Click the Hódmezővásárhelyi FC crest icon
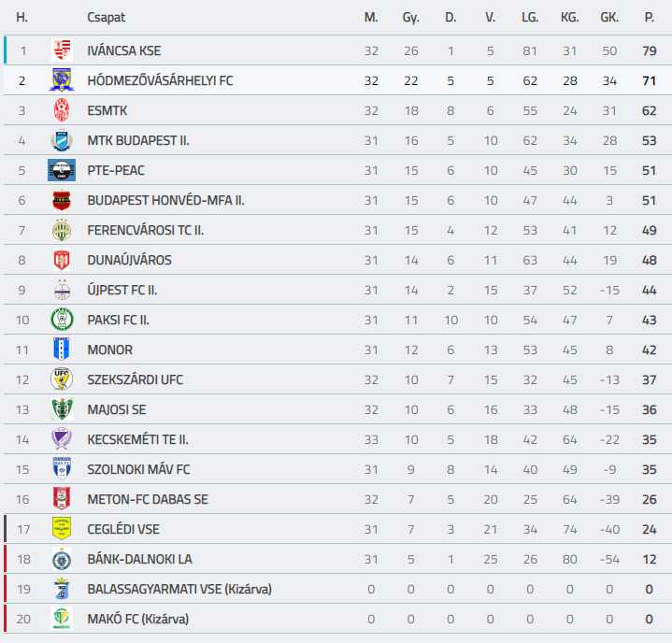 [62, 80]
